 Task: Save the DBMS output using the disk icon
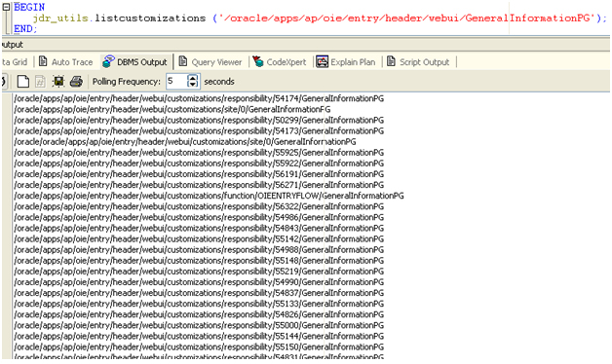[58, 82]
